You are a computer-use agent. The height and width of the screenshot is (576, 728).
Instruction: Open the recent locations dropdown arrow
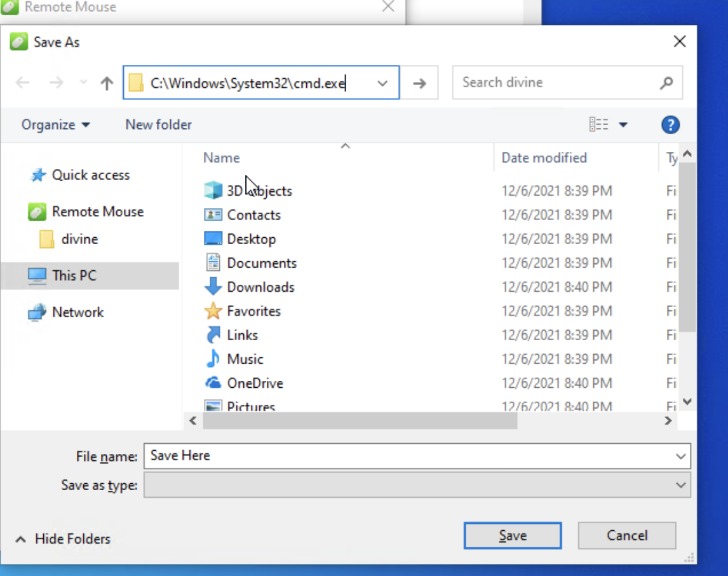pos(83,83)
